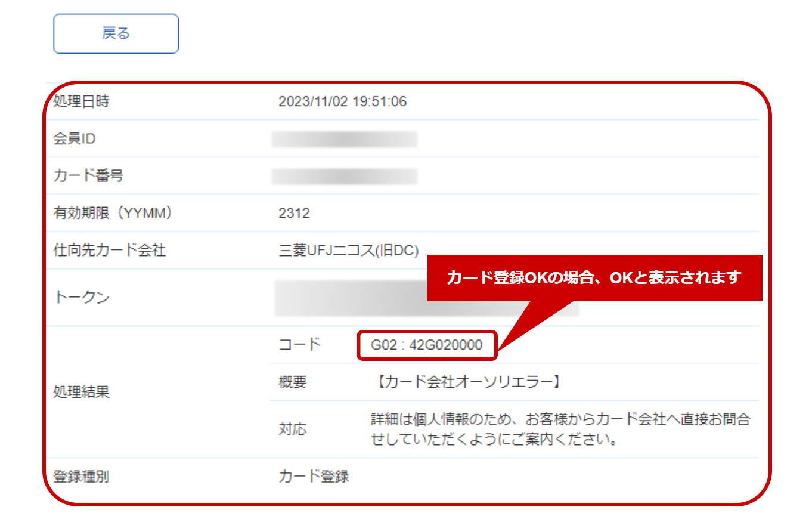
Task: Click the 有効期限（YYMM） label
Action: [x=113, y=213]
